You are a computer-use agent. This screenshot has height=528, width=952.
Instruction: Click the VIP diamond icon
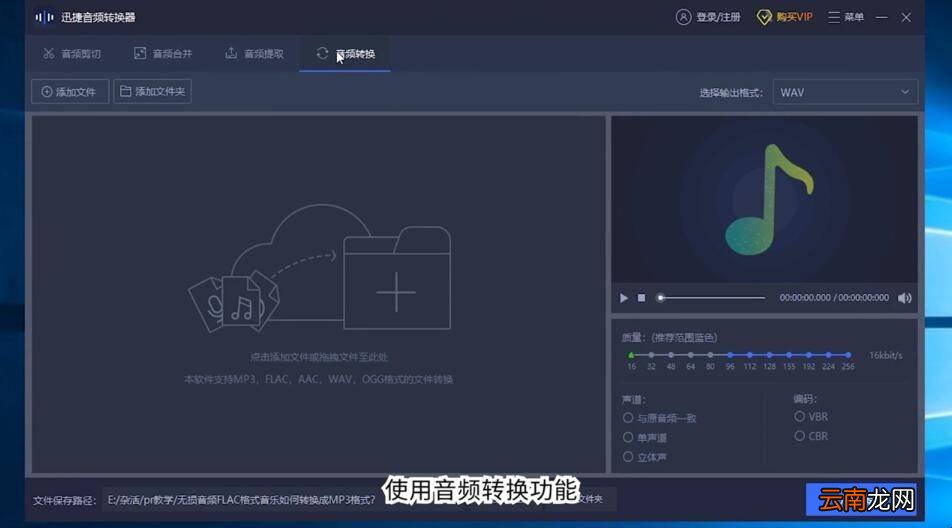pos(764,17)
